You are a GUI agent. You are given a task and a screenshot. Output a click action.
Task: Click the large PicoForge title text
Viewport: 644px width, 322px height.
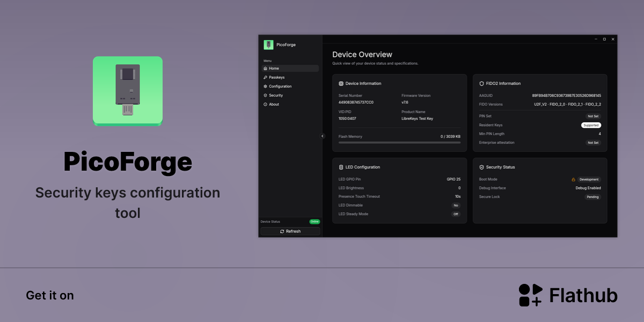[128, 162]
